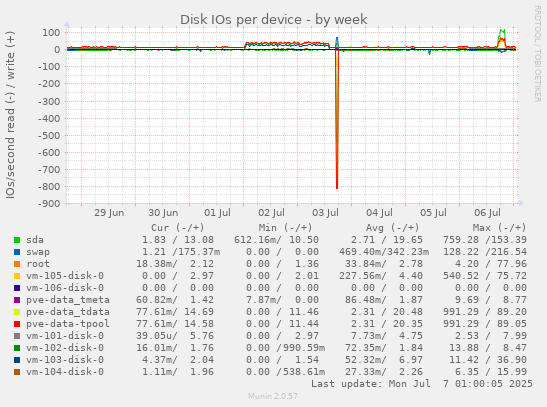
Task: Click the 'Avg (-/+)' column header
Action: [392, 228]
